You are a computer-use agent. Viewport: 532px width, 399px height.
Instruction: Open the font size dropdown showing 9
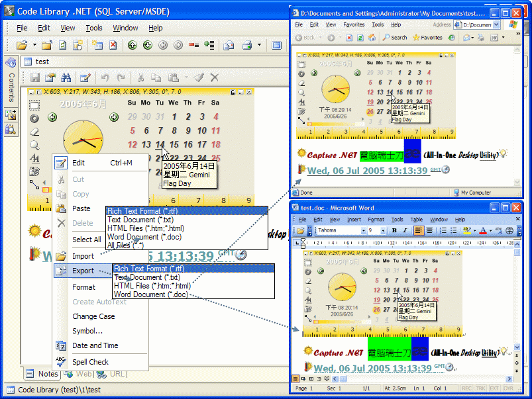click(x=383, y=231)
